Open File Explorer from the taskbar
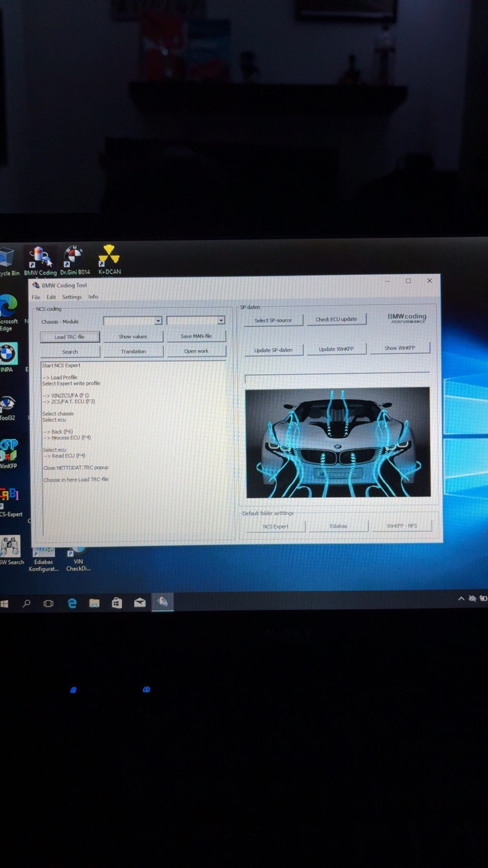This screenshot has height=868, width=488. tap(94, 603)
